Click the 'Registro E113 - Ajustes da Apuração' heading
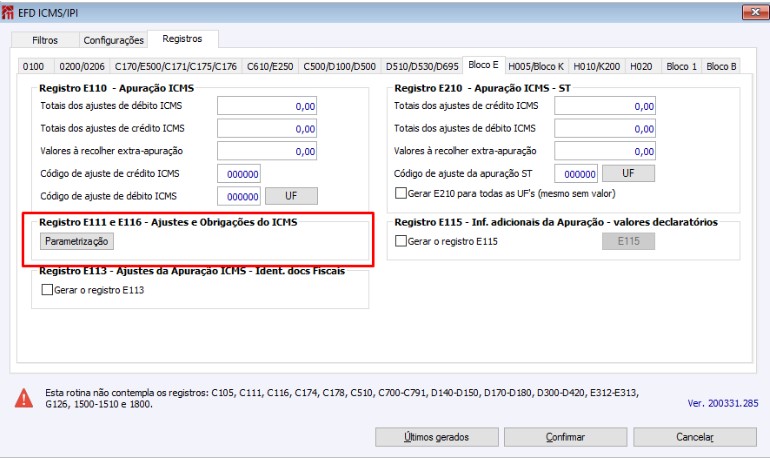 click(x=192, y=270)
